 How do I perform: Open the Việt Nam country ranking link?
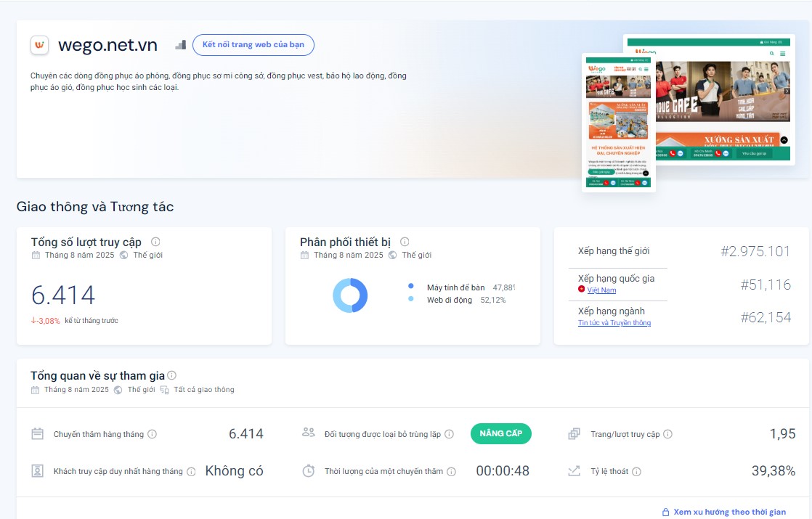tap(601, 290)
